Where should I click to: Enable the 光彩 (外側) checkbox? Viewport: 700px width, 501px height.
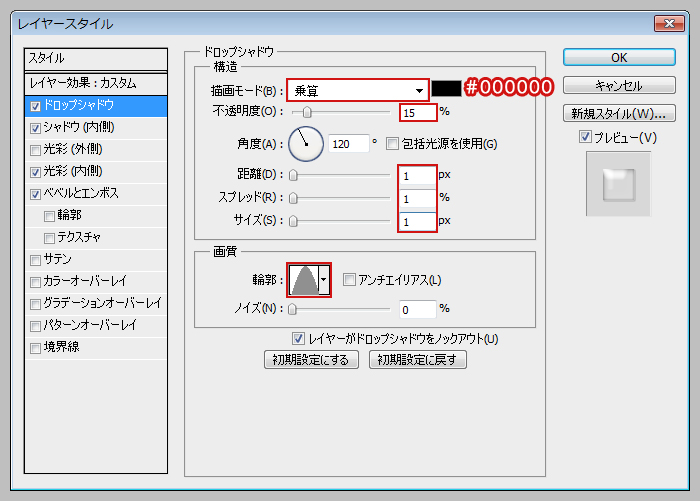(x=36, y=150)
